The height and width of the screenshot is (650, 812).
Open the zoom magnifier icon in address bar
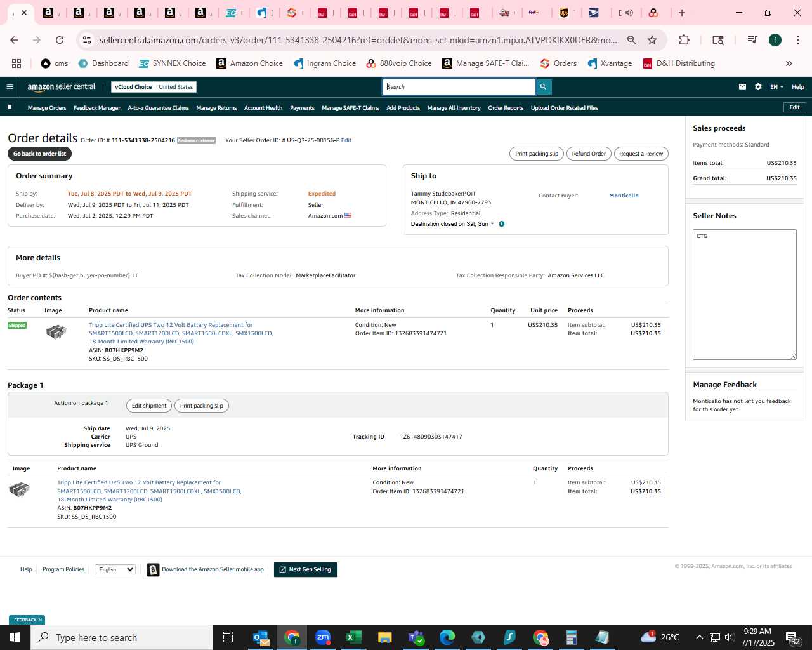[x=632, y=40]
